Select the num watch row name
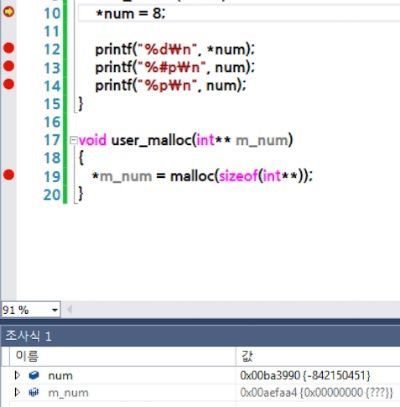Image resolution: width=400 pixels, height=407 pixels. (x=60, y=376)
